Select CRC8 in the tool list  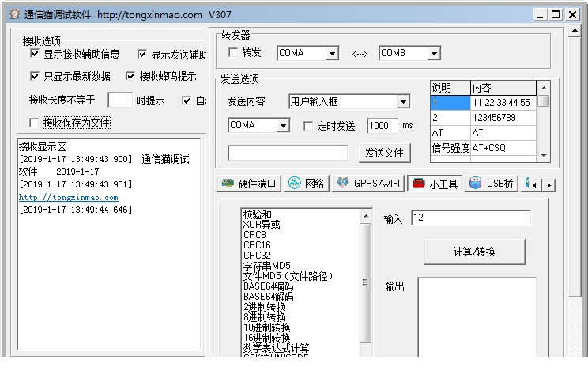tap(254, 235)
